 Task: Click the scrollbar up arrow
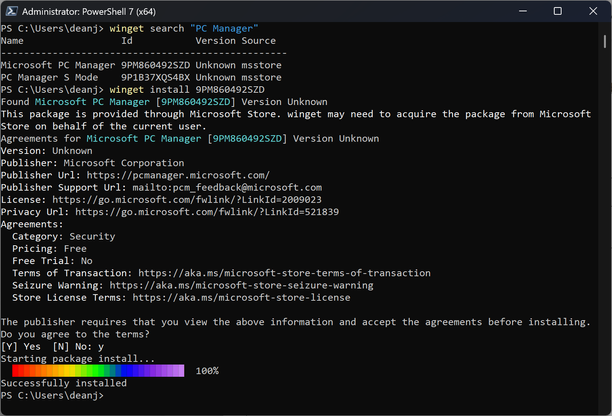(605, 31)
